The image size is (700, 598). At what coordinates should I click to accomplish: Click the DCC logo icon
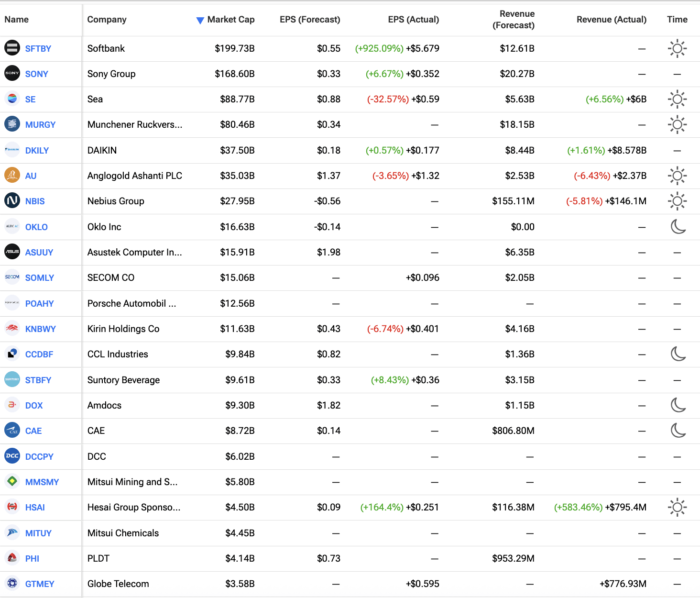pos(12,456)
